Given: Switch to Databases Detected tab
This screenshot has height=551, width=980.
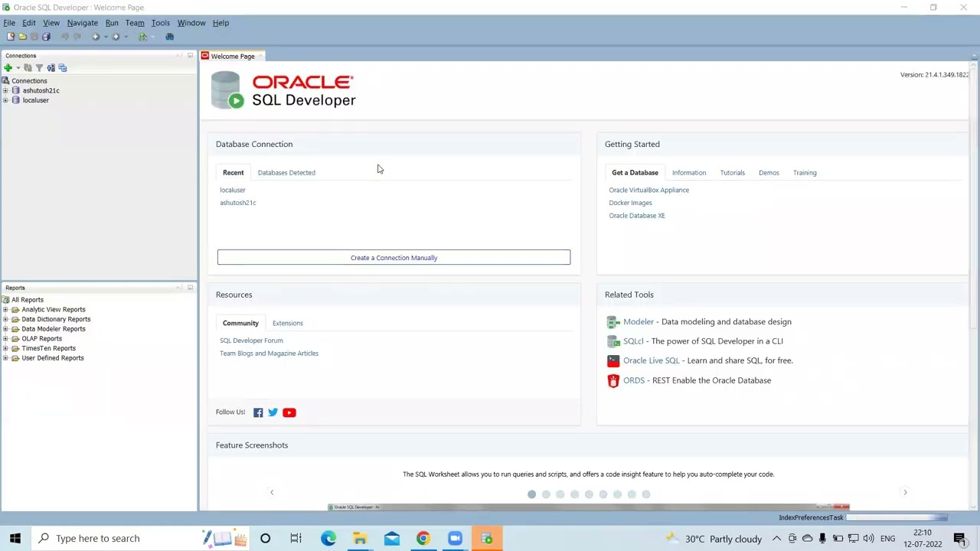Looking at the screenshot, I should pyautogui.click(x=286, y=173).
